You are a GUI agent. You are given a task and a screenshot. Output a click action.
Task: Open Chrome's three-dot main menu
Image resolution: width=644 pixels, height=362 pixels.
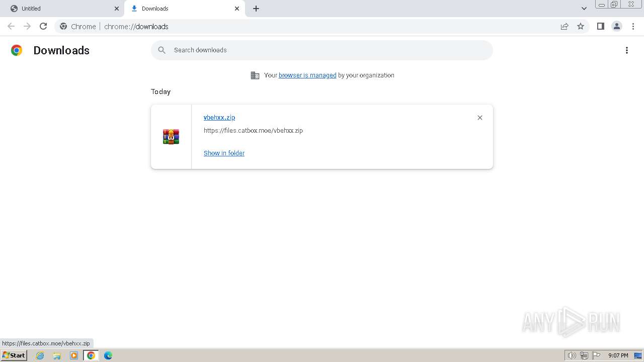click(x=633, y=26)
